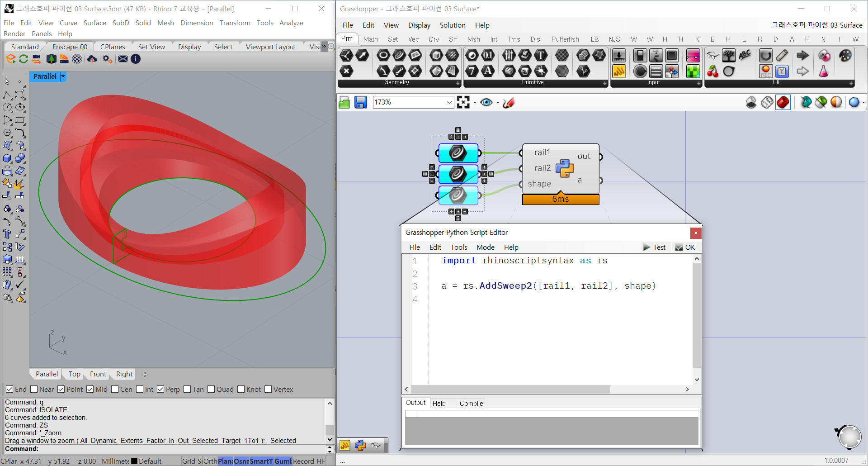Click the script editor horizontal scrollbar
This screenshot has height=466, width=868.
pos(510,390)
